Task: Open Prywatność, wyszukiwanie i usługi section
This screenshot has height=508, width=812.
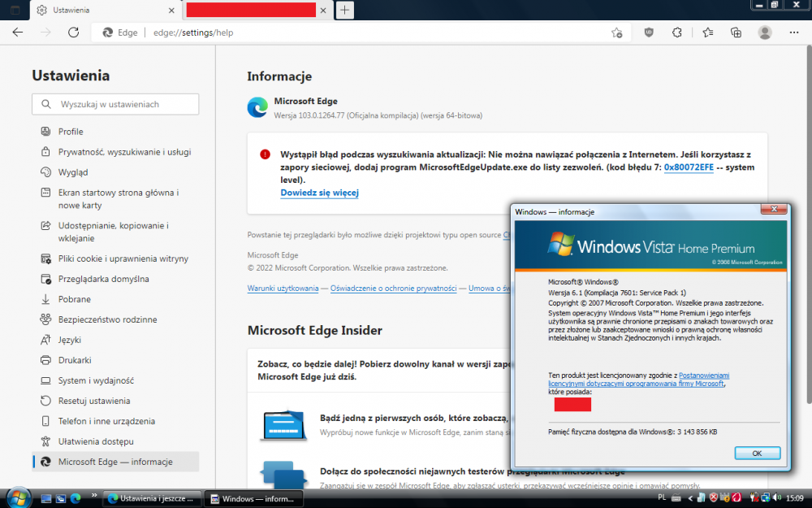Action: (x=115, y=152)
